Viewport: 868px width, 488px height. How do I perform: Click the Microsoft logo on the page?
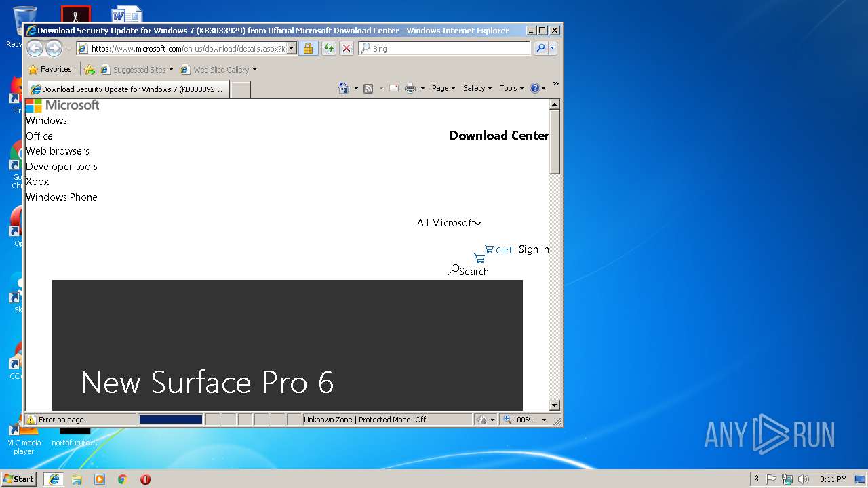62,105
